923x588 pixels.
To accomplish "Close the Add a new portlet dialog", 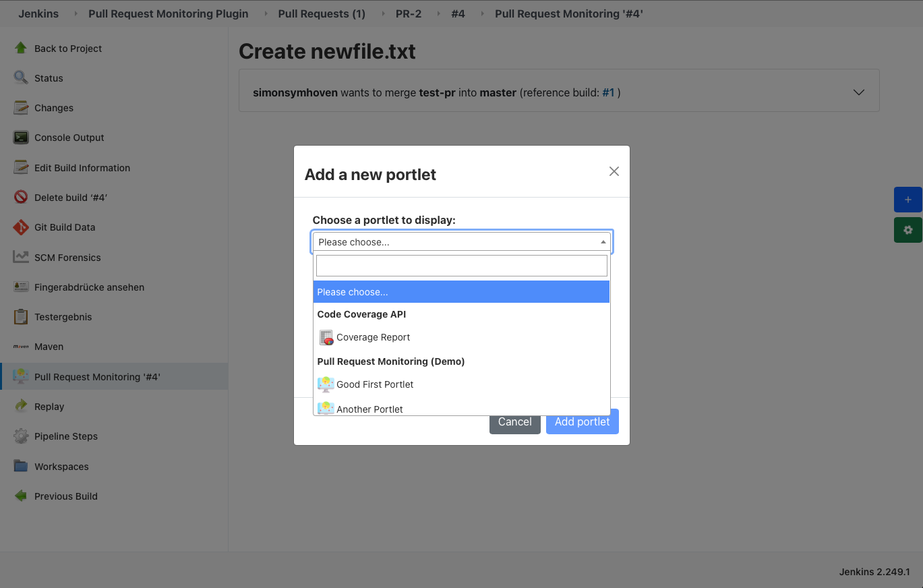I will pos(614,171).
